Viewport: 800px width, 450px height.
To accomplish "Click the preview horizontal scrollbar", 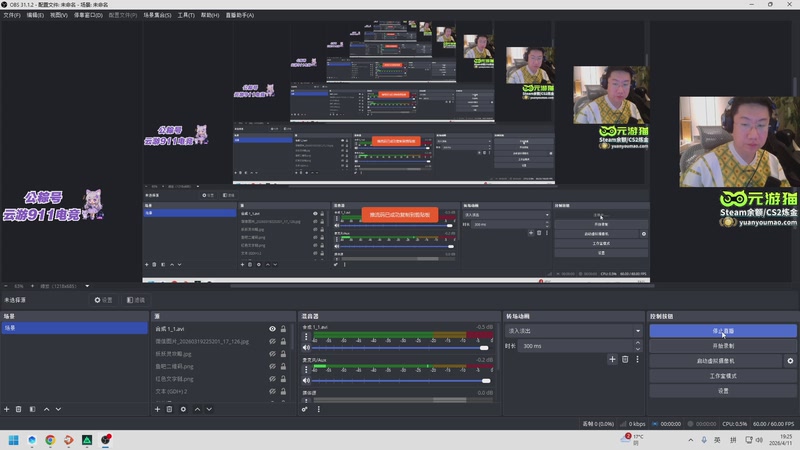I will tap(442, 286).
